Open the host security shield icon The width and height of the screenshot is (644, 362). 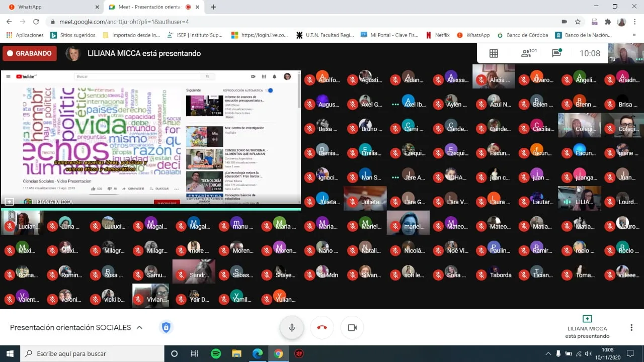(x=166, y=327)
